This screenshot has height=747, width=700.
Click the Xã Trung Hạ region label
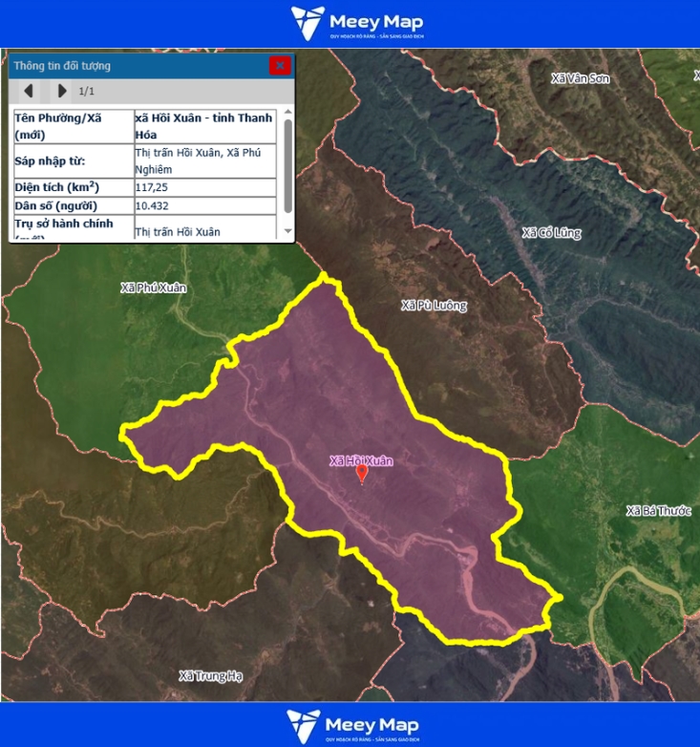(x=210, y=676)
